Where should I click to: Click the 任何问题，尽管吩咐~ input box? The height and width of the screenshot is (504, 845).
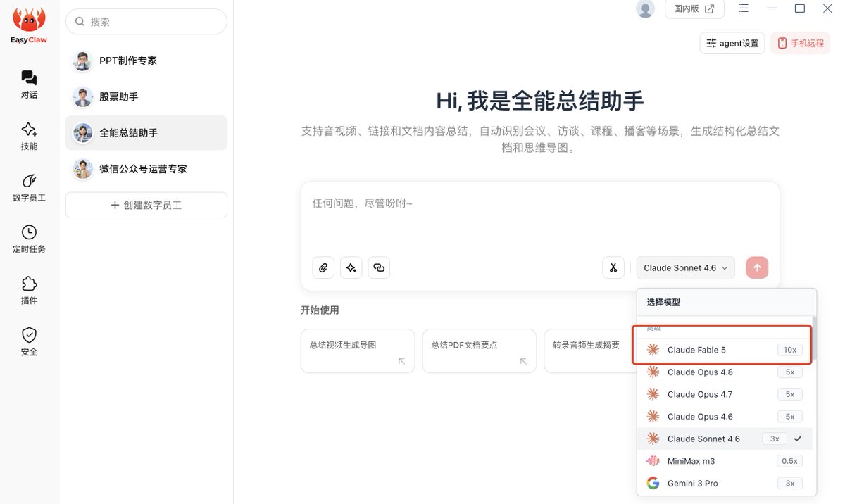point(540,218)
